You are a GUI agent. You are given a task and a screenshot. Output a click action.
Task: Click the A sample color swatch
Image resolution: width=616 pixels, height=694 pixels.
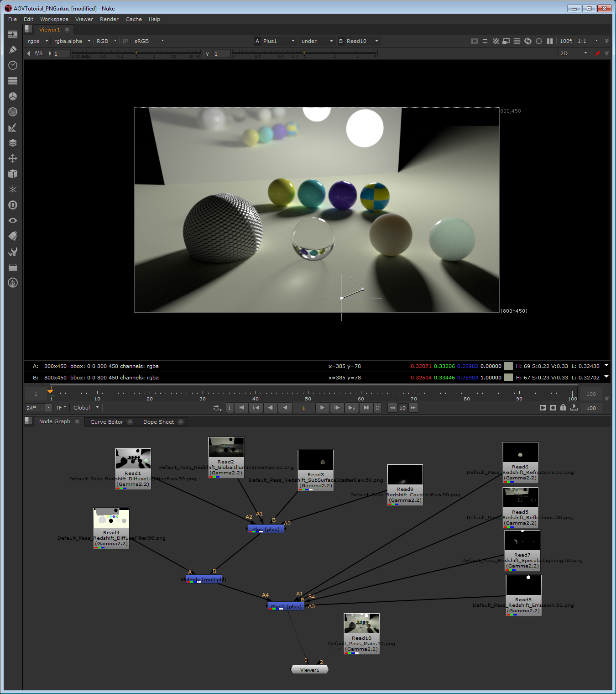tap(508, 366)
